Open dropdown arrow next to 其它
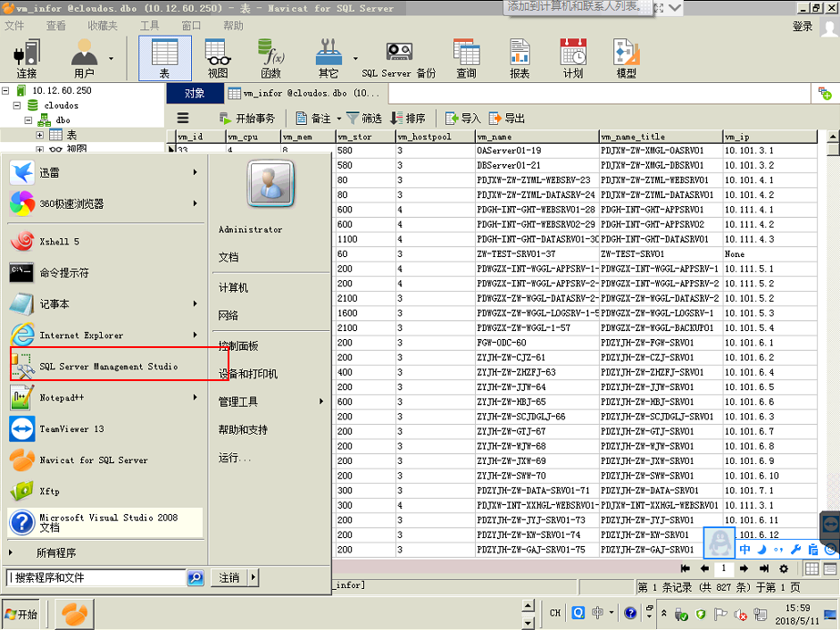The height and width of the screenshot is (630, 840). tap(355, 58)
